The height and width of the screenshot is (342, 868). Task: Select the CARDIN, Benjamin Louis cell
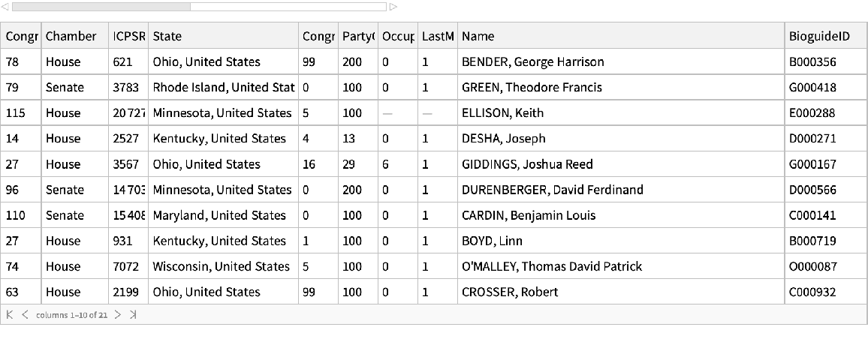point(529,215)
